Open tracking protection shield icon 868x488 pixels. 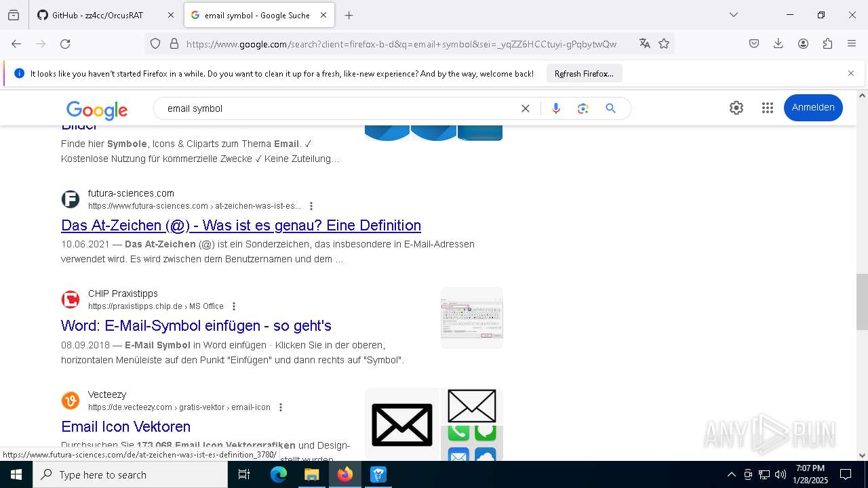155,43
